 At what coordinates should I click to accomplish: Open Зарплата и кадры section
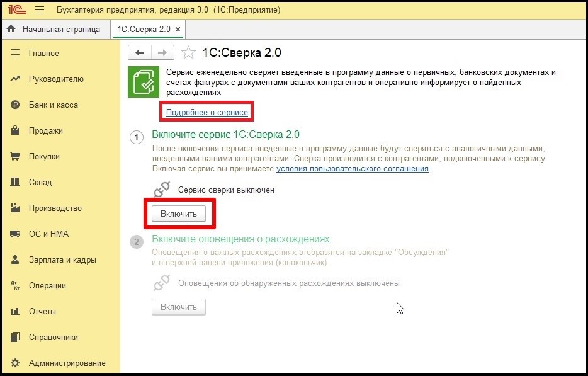pos(62,259)
